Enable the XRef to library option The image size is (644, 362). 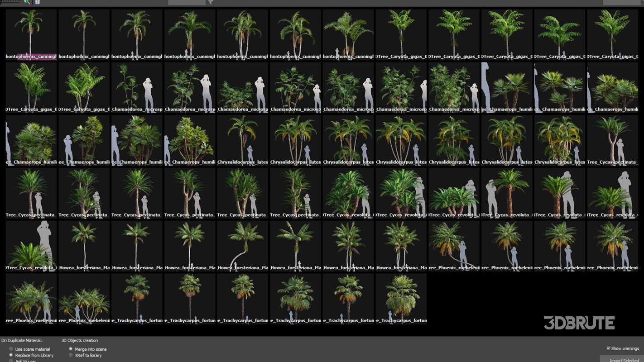tap(71, 355)
